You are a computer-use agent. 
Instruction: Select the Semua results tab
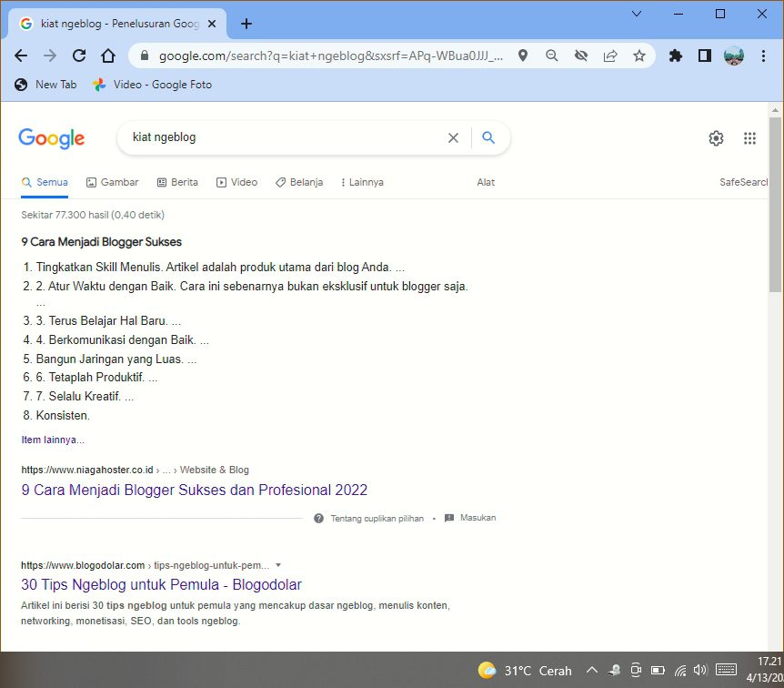click(45, 182)
